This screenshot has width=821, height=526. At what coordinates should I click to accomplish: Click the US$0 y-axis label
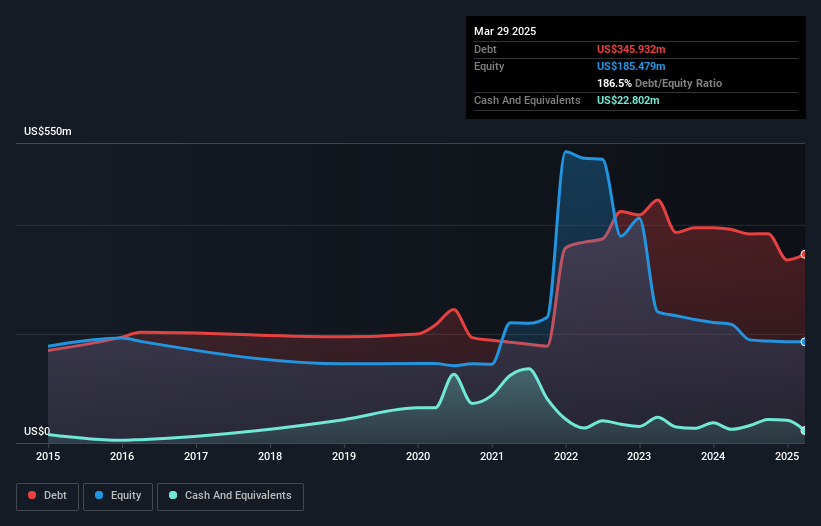click(37, 431)
